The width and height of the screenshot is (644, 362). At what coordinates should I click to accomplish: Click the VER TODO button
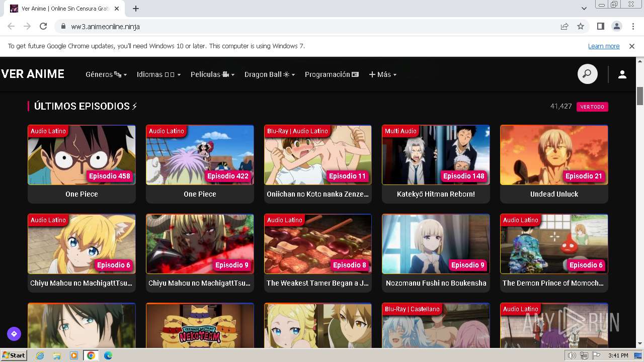click(x=592, y=107)
